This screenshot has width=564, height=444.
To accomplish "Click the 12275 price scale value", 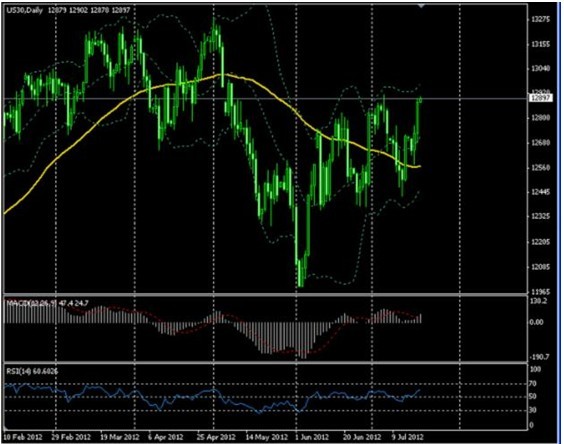I will 541,19.
